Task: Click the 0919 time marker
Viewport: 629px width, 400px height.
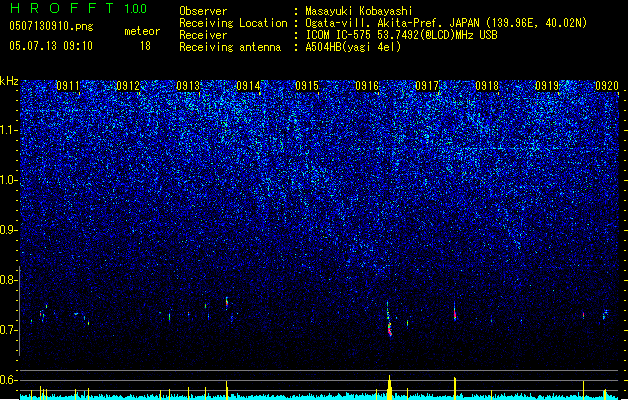Action: pos(547,86)
